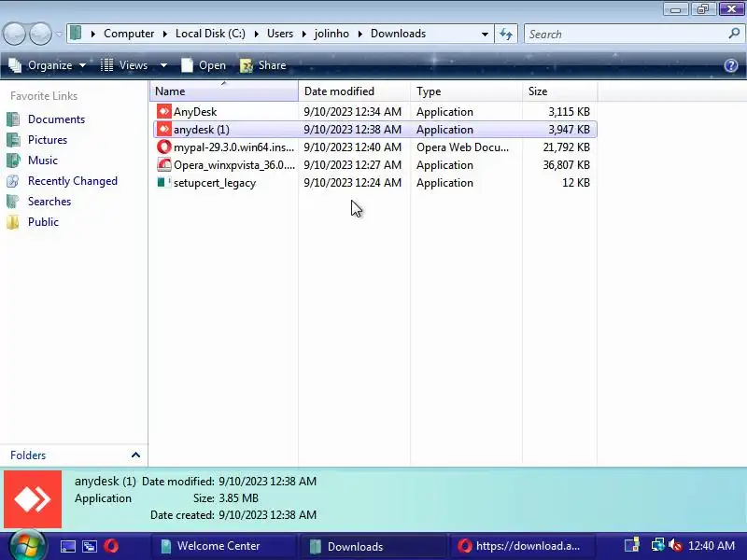Click Switch between windows quick launch icon
747x560 pixels.
90,546
